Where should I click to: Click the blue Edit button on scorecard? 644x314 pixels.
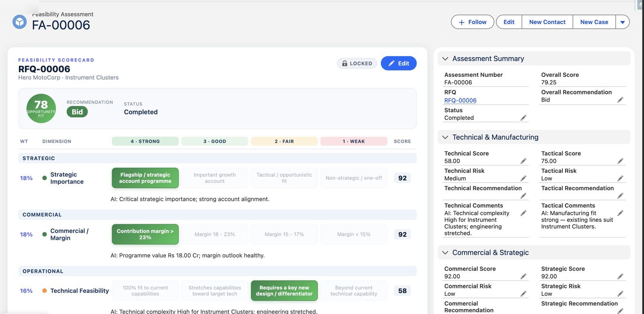(x=398, y=64)
